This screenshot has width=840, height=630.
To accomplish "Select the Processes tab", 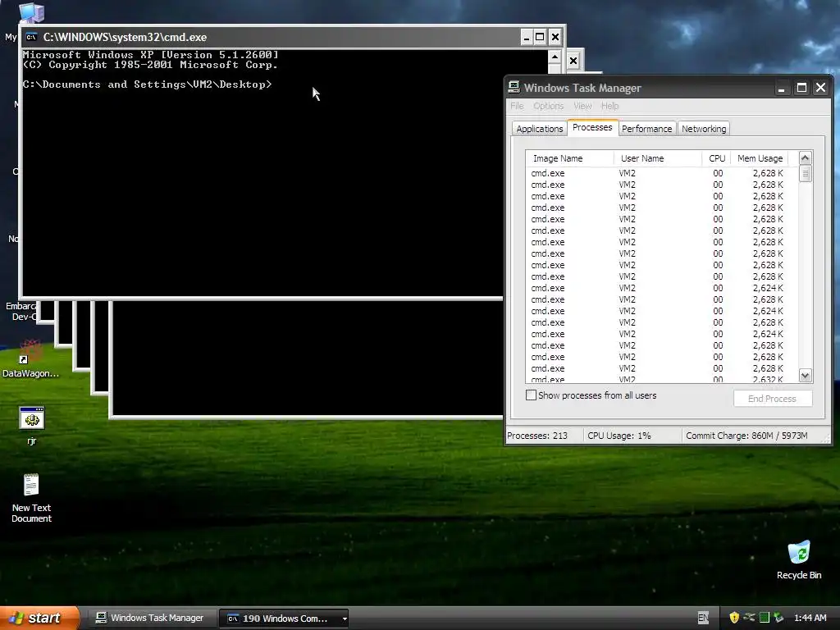I will tap(592, 127).
